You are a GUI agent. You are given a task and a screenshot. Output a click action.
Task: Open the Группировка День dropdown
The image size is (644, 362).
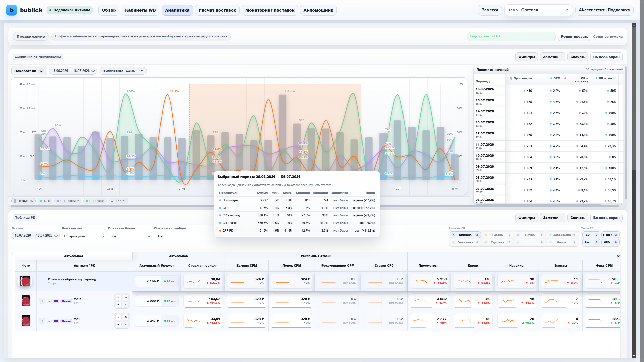[123, 71]
